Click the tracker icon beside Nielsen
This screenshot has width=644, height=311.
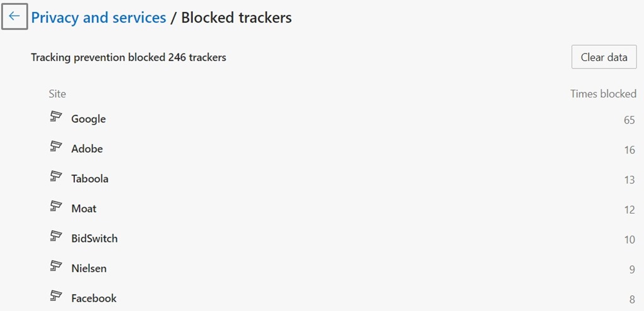click(x=57, y=266)
